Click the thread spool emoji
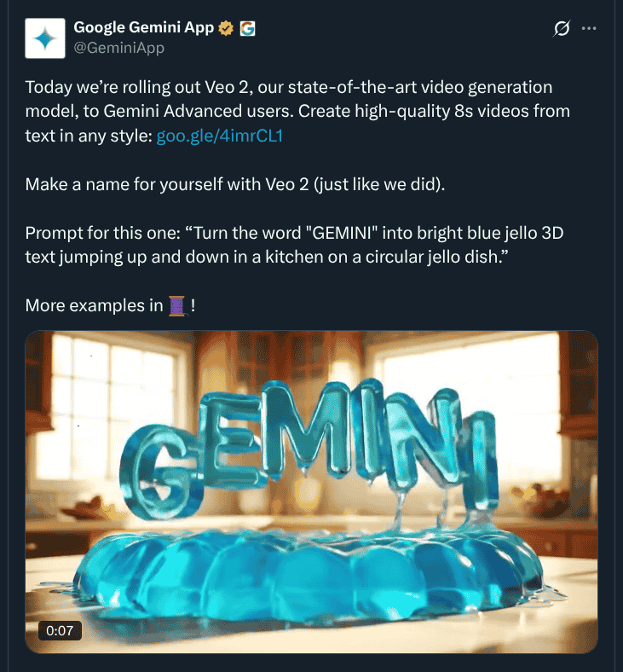Image resolution: width=623 pixels, height=672 pixels. coord(178,304)
